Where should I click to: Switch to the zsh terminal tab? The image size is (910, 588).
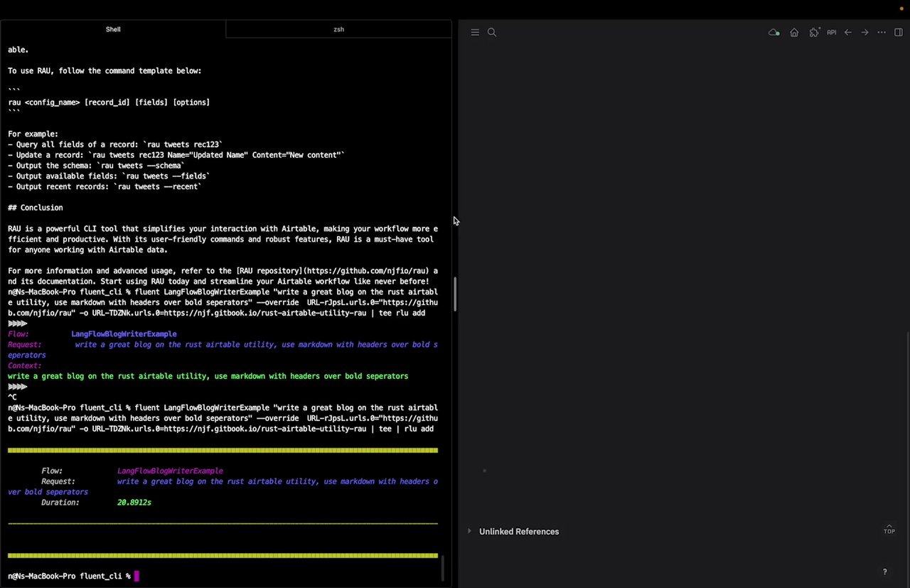pos(338,30)
